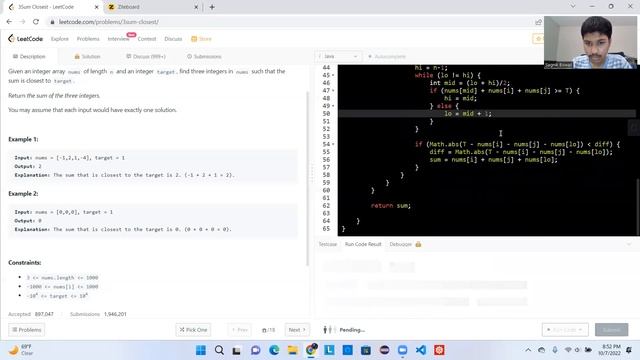Click the Run Code button

(x=565, y=330)
